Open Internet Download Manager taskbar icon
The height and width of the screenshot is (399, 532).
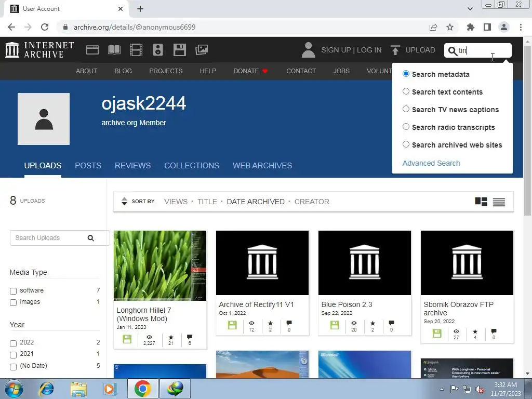pos(175,389)
